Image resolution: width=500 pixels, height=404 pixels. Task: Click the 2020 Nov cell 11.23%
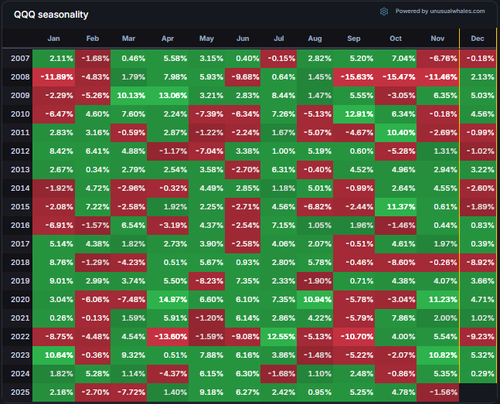[x=438, y=300]
